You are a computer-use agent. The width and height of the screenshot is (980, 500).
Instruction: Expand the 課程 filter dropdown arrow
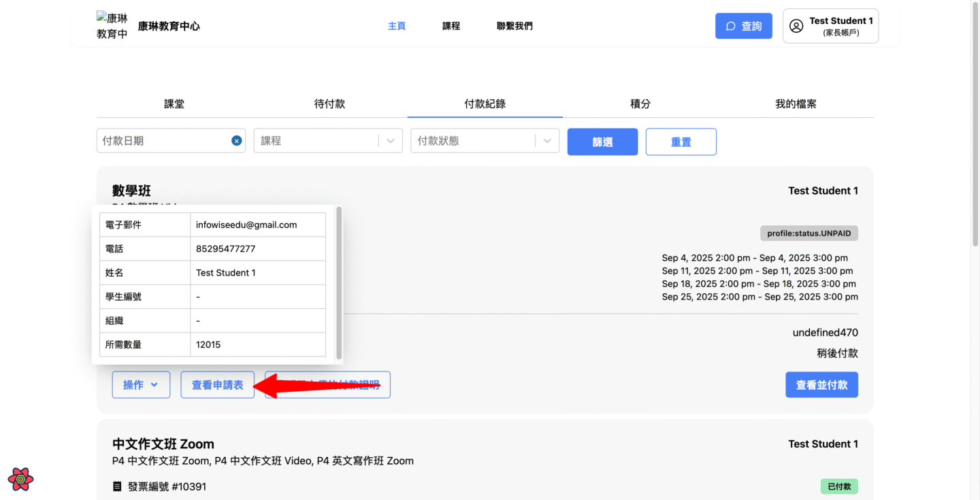click(x=391, y=141)
